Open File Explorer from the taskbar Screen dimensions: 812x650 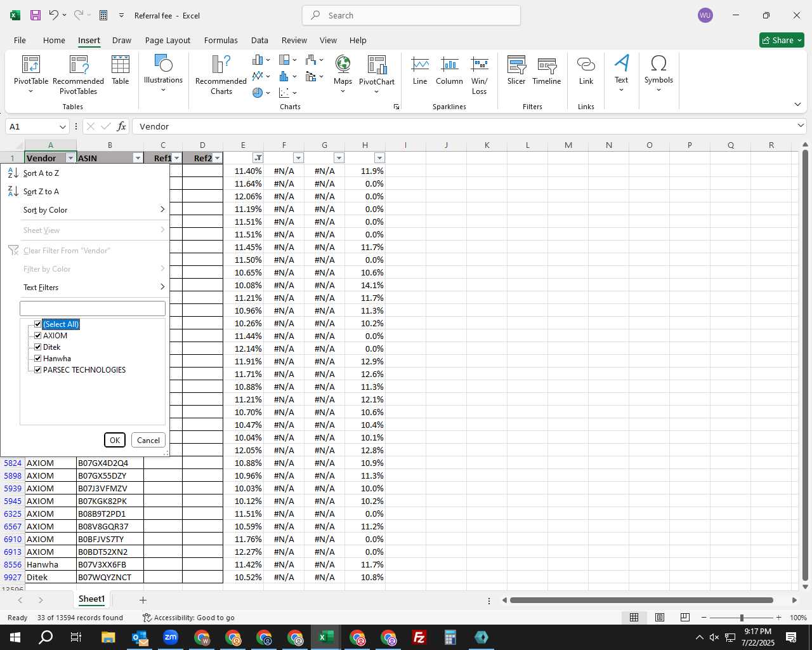(108, 637)
